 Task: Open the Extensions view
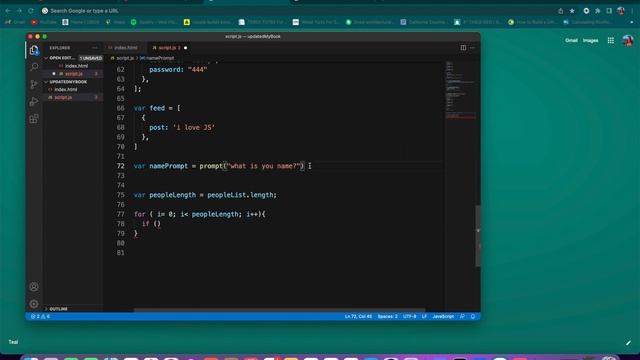[34, 119]
